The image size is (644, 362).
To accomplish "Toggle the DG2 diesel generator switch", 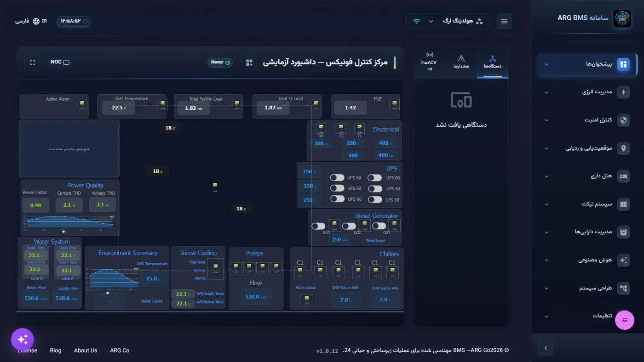I will pos(349,226).
